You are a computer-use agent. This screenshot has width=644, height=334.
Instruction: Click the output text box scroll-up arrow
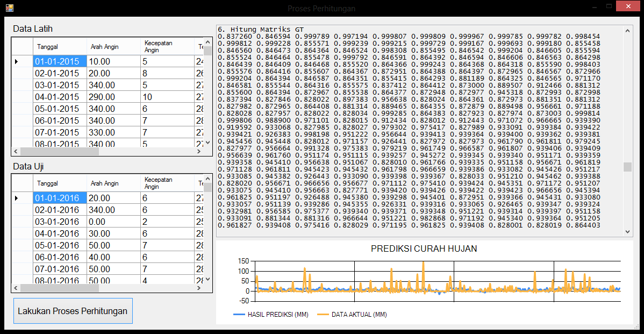[x=627, y=30]
